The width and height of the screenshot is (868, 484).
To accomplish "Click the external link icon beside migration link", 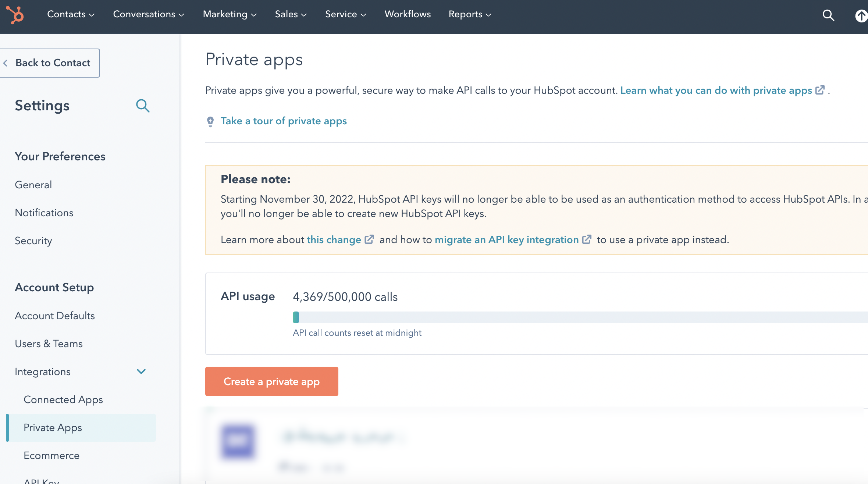I will click(x=587, y=239).
